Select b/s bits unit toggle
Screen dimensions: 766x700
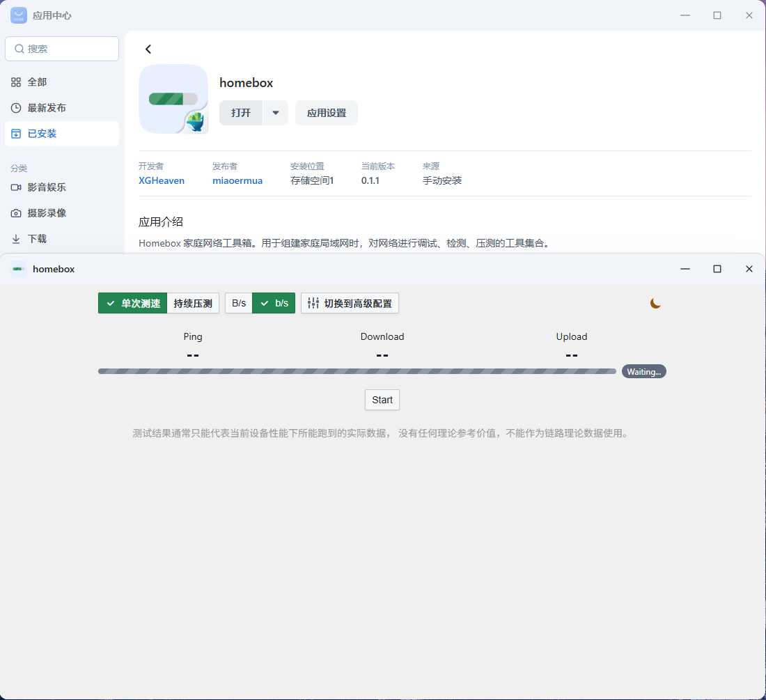pos(274,304)
